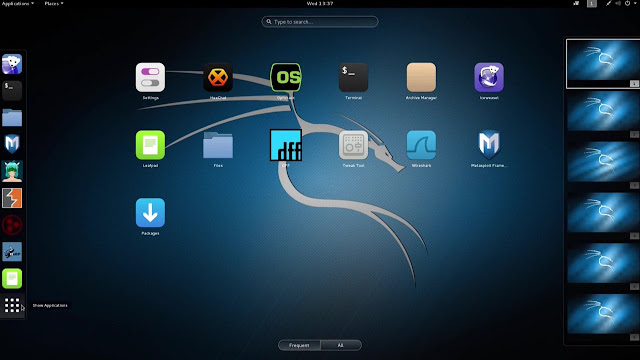The image size is (640, 360).
Task: Click the pen-shaped icon in top bar
Action: pyautogui.click(x=608, y=3)
